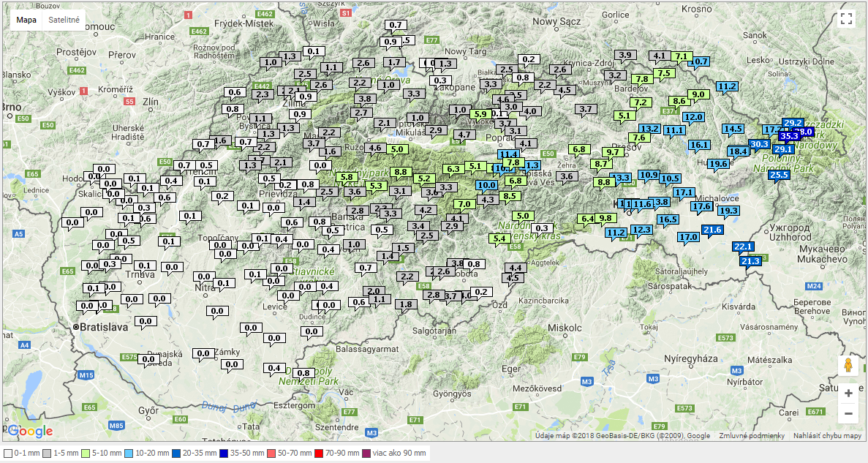Click the viac ako 90 mm swatch

pyautogui.click(x=367, y=453)
